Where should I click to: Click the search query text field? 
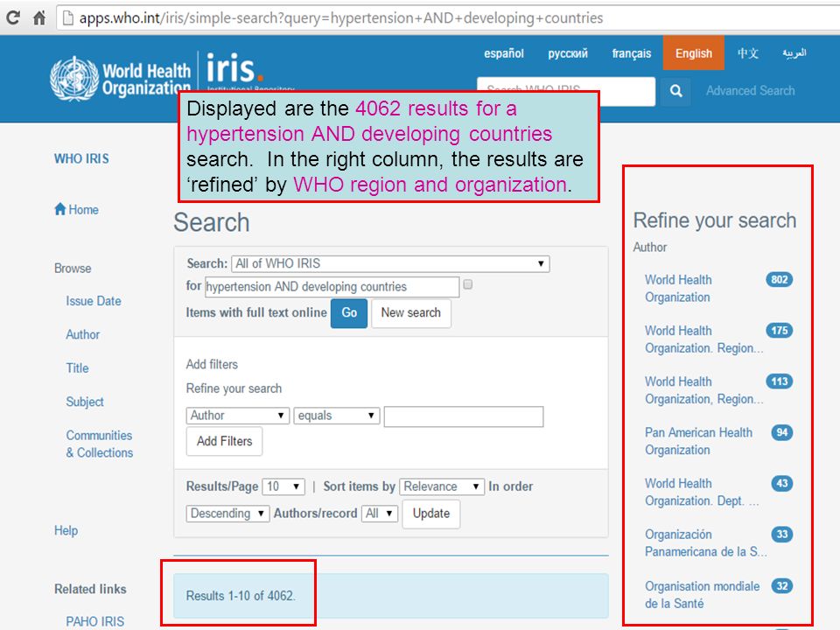pos(332,287)
